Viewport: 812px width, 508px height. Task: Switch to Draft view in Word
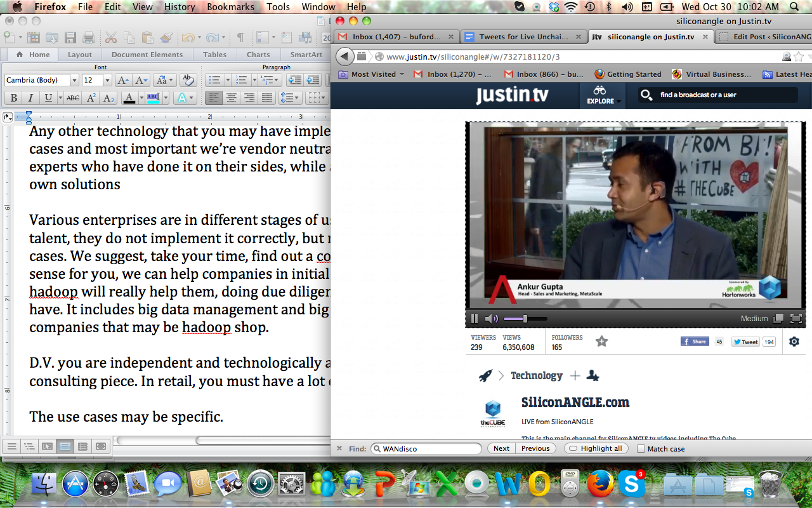click(11, 446)
